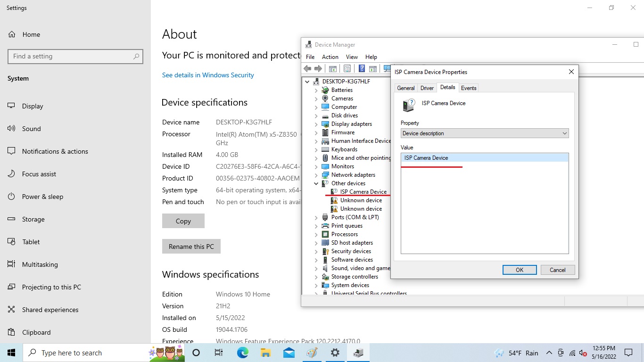This screenshot has width=644, height=362.
Task: Click muted volume icon in system tray
Action: [x=583, y=353]
